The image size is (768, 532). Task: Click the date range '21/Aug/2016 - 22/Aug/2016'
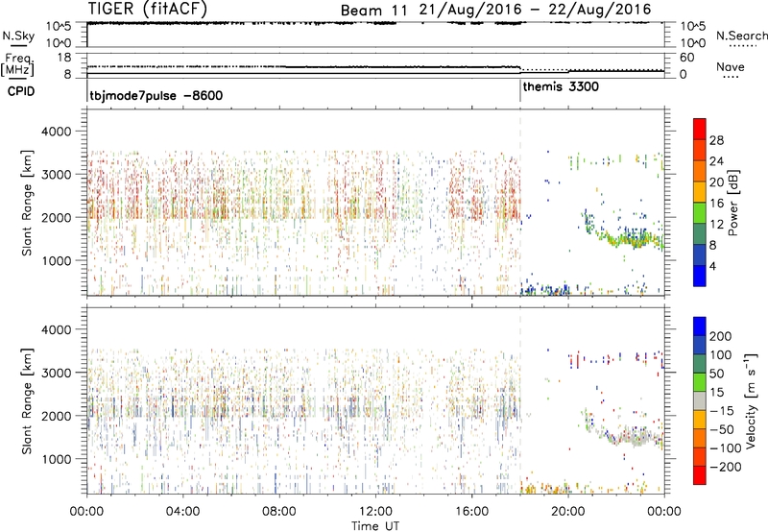point(535,10)
